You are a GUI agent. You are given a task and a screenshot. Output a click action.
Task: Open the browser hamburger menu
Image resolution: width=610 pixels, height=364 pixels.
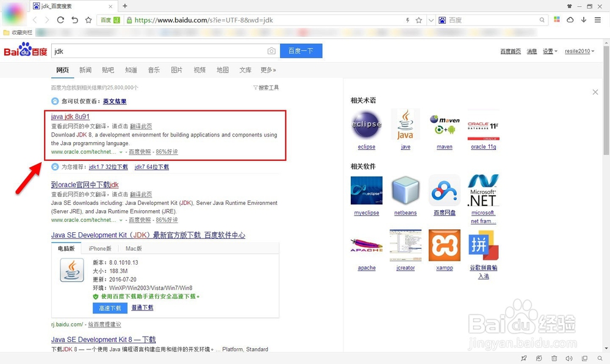pyautogui.click(x=598, y=20)
